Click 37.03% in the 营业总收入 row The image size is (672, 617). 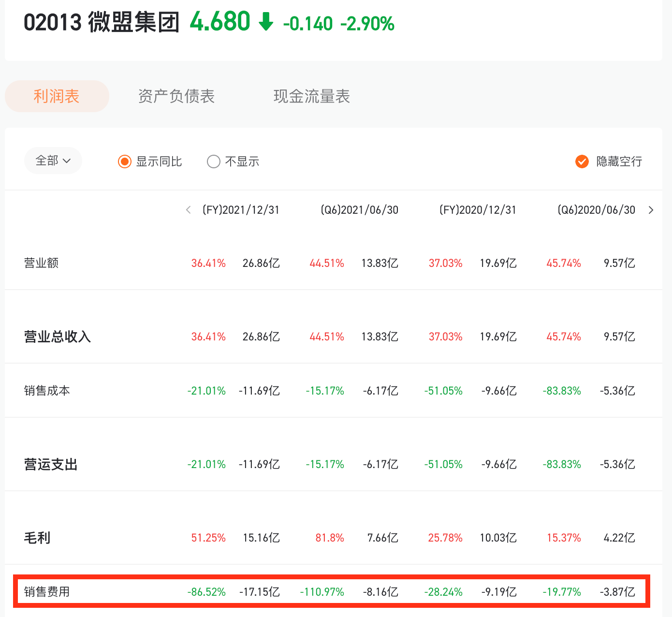click(446, 337)
